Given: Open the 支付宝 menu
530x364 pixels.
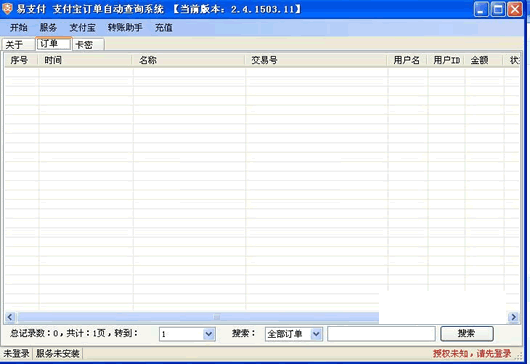Looking at the screenshot, I should pos(82,27).
